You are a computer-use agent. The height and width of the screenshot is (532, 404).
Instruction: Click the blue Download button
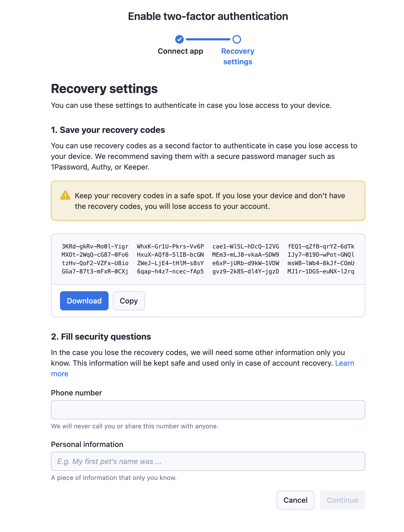84,301
